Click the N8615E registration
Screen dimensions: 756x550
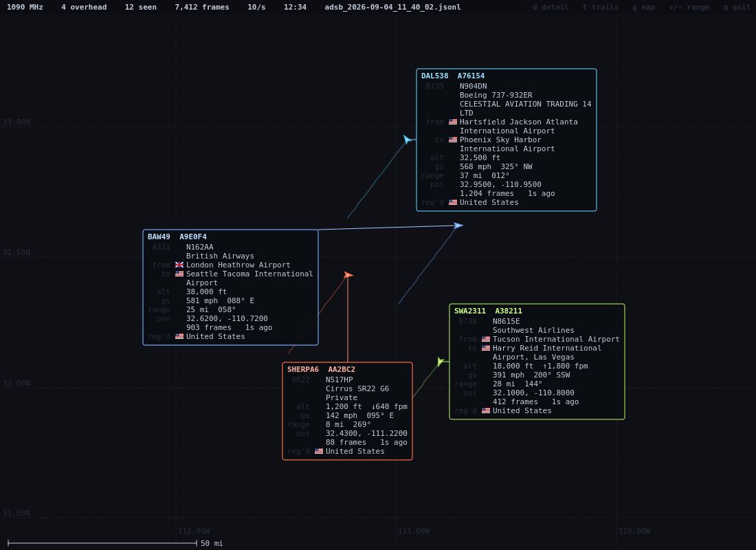507,321
